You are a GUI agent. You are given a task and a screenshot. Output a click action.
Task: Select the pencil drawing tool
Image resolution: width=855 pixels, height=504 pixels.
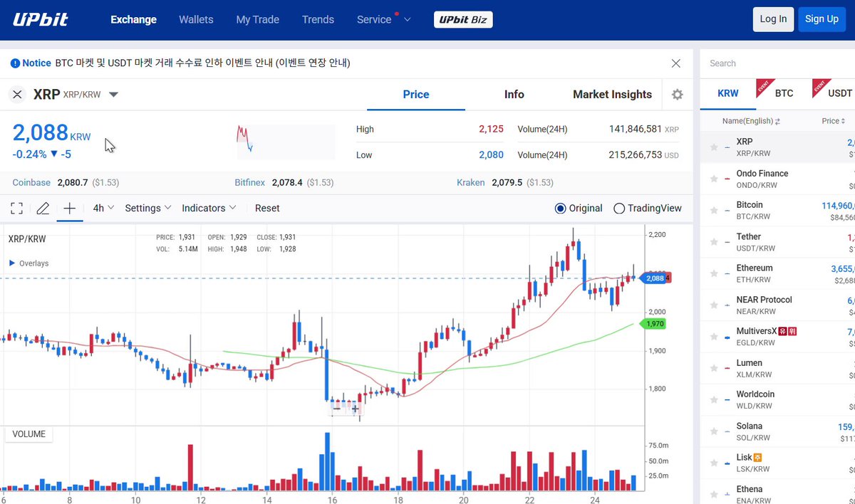point(43,208)
